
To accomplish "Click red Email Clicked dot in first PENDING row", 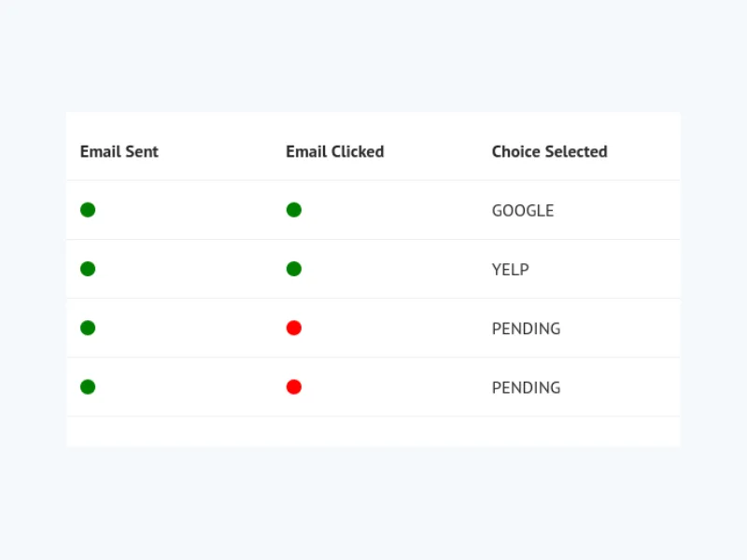I will pyautogui.click(x=293, y=328).
